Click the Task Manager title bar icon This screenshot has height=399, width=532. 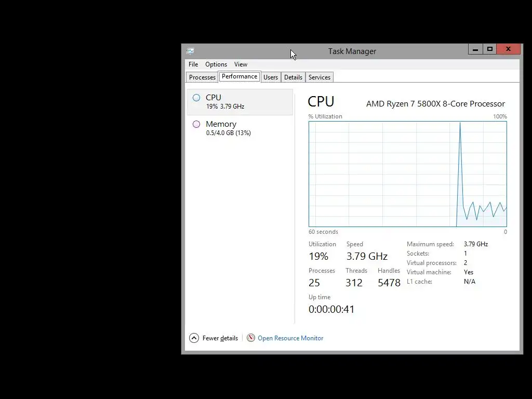tap(190, 51)
